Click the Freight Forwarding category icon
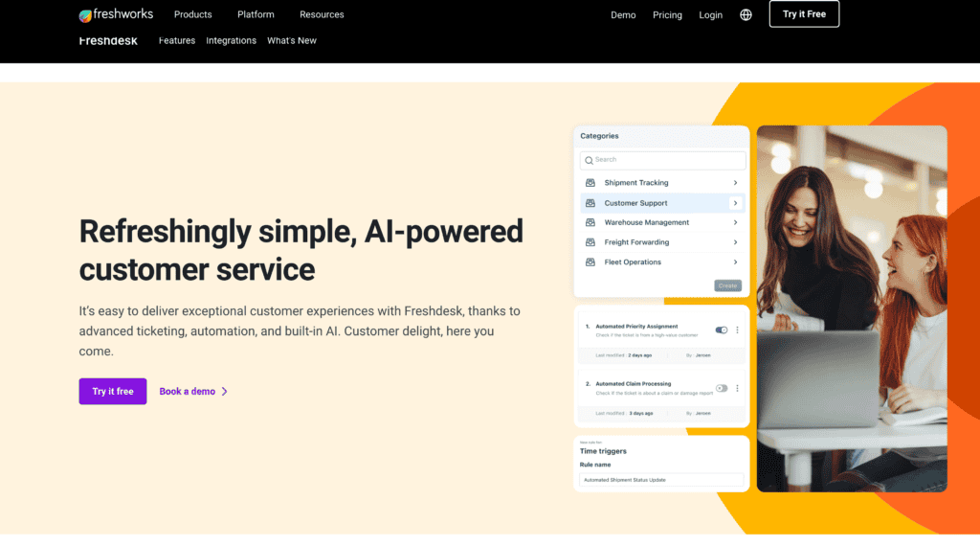Image resolution: width=980 pixels, height=546 pixels. [590, 242]
